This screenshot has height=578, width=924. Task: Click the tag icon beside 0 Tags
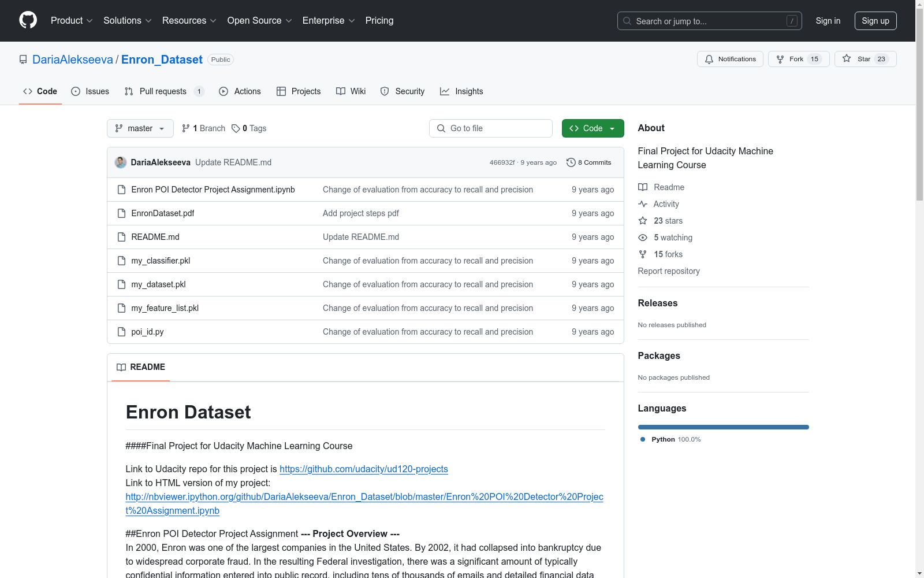[236, 128]
